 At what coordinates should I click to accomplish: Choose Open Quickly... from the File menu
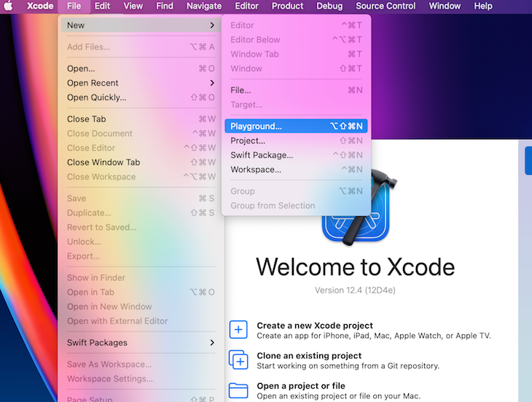(x=141, y=98)
